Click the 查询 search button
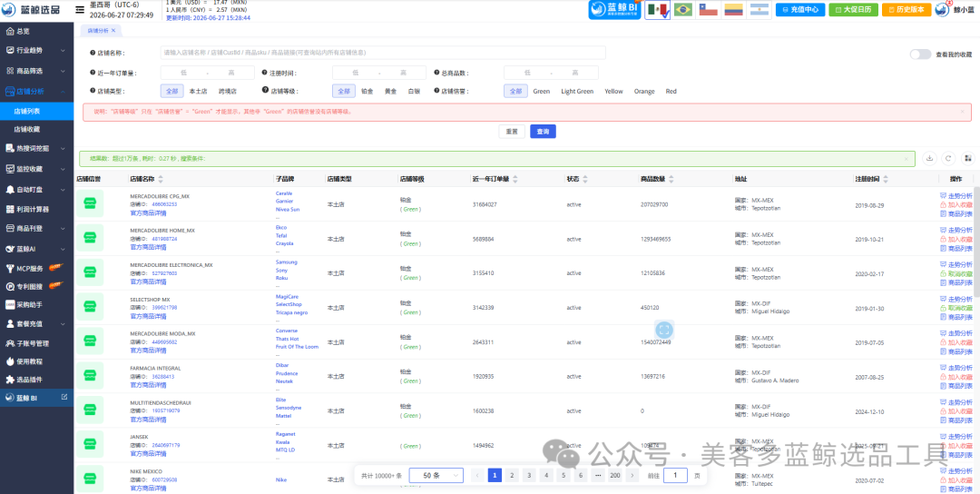The width and height of the screenshot is (980, 494). click(x=544, y=132)
